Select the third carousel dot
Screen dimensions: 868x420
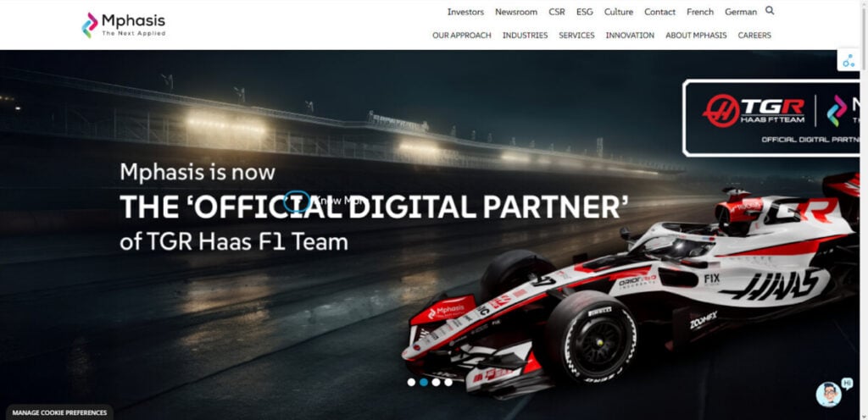coord(437,382)
